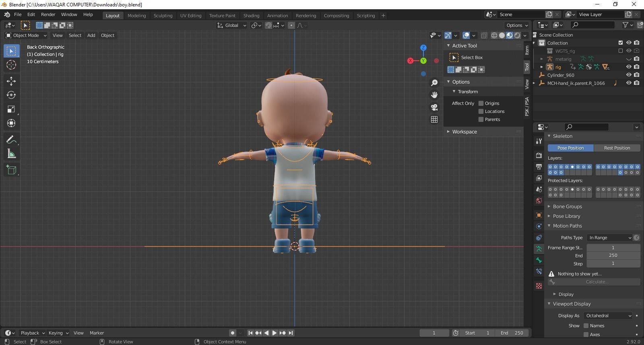
Task: Open the Object Data armature properties tab
Action: 539,249
